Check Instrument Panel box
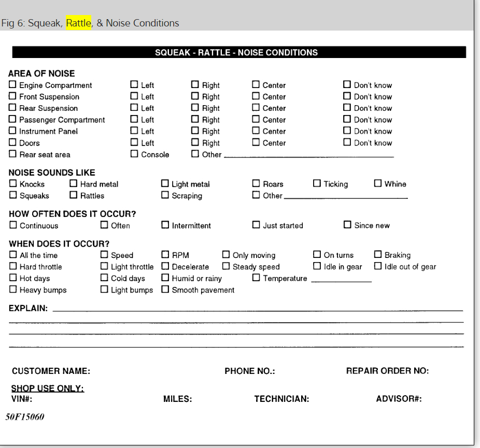480x448 pixels. tap(12, 131)
